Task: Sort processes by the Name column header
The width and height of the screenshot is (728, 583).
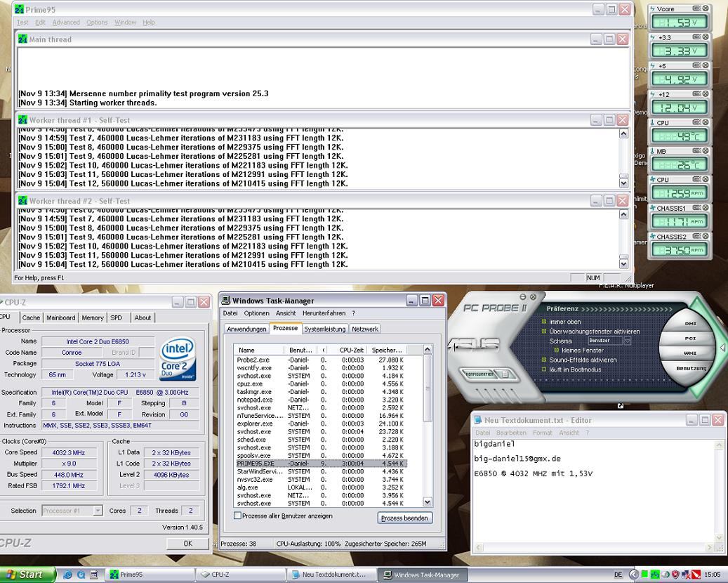Action: tap(259, 350)
